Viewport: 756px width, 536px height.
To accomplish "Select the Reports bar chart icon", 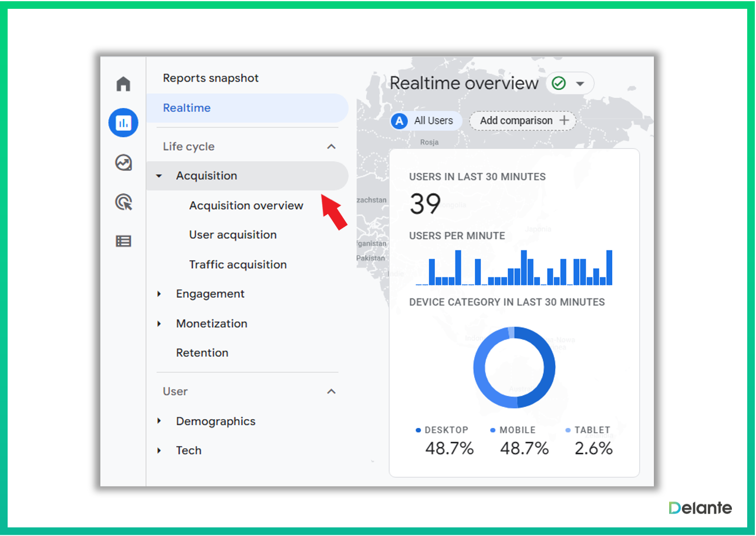I will coord(123,123).
